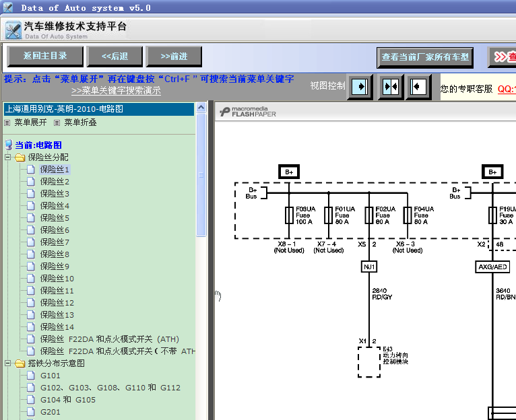Click the document icon beside 保险丝13
516x420 pixels.
pos(31,315)
